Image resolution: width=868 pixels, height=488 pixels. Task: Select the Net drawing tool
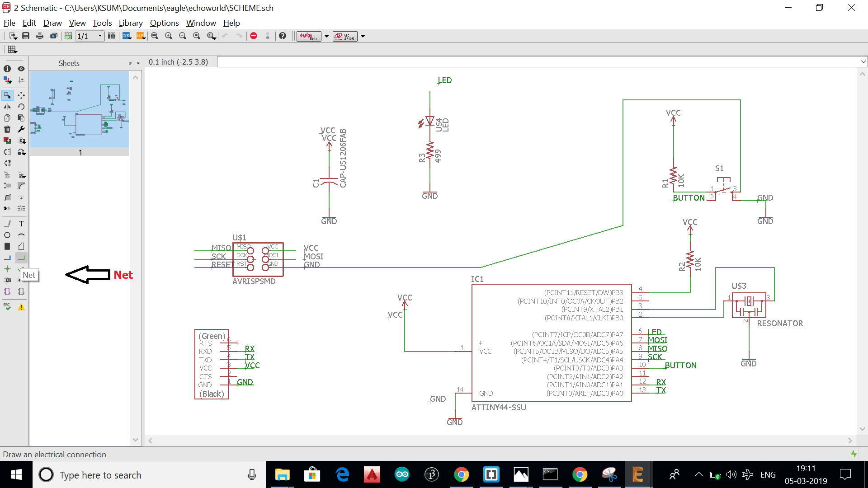(x=21, y=258)
